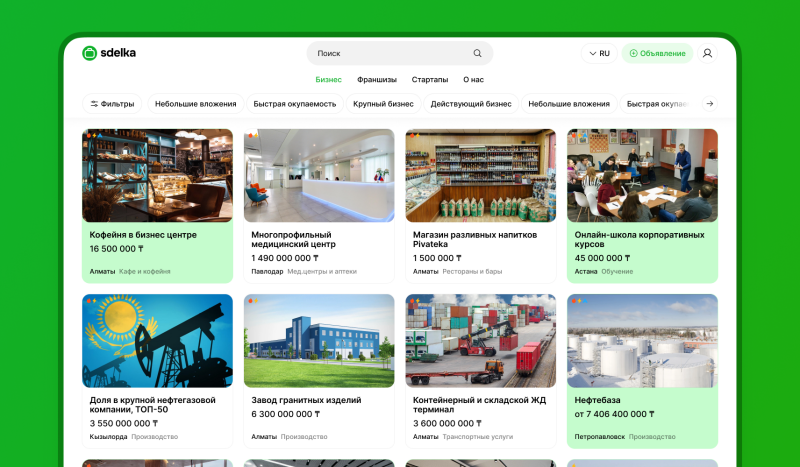Click the right arrow to scroll filter chips
Viewport: 800px width, 467px height.
coord(710,104)
